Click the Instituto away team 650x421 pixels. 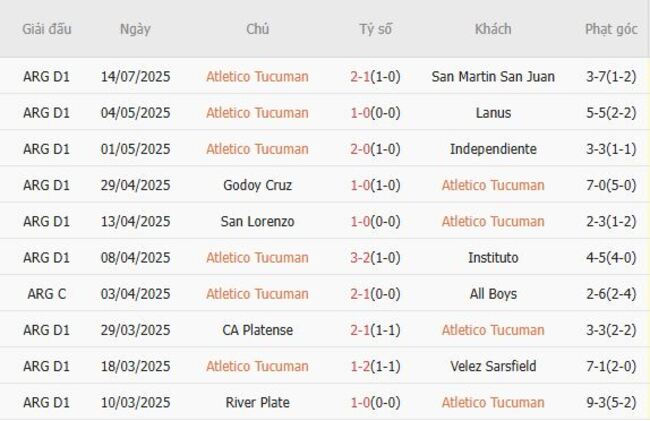pyautogui.click(x=493, y=258)
